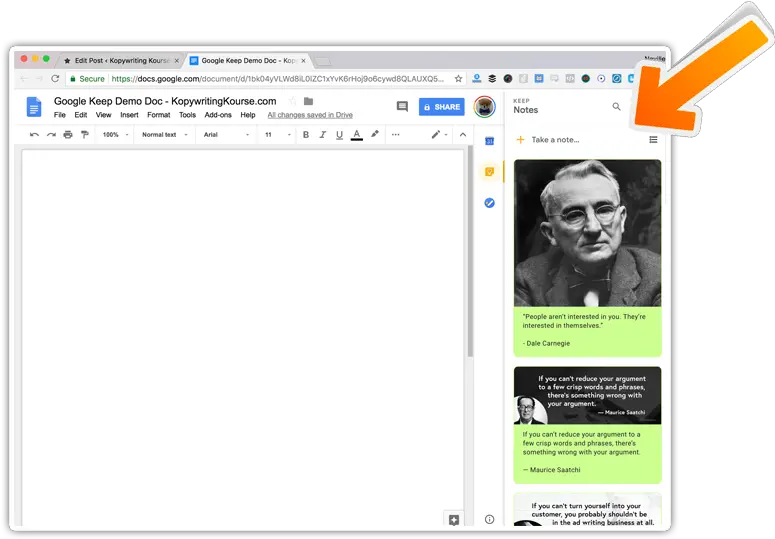Viewport: 775px width, 539px height.
Task: Select the Paint format tool
Action: [85, 134]
